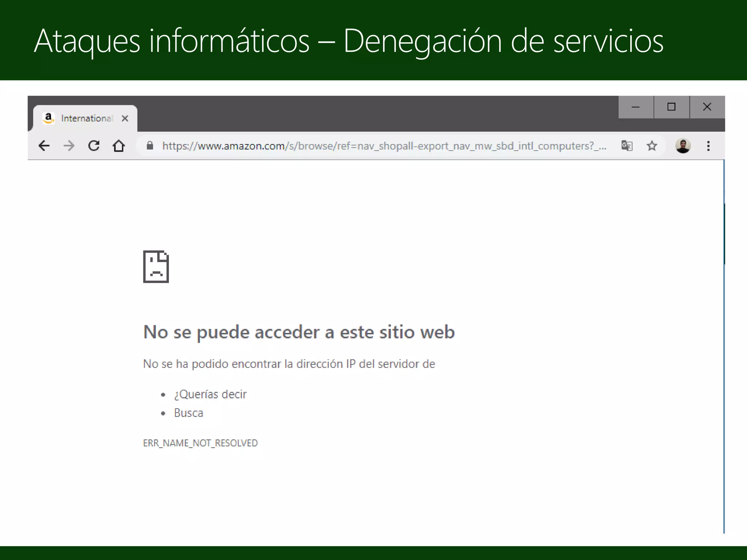
Task: Close the browser window
Action: 707,107
